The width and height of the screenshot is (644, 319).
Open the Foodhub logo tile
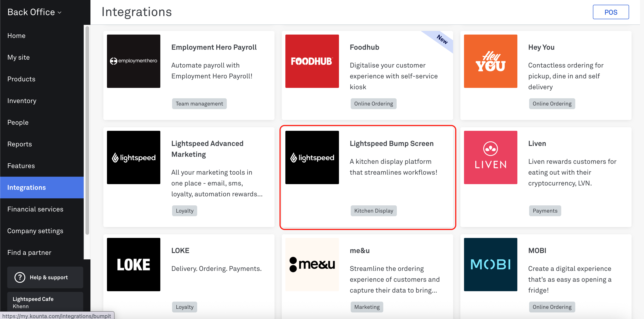point(312,61)
